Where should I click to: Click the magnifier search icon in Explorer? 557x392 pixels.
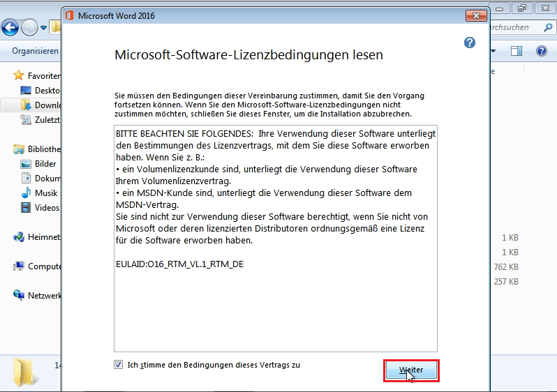548,27
